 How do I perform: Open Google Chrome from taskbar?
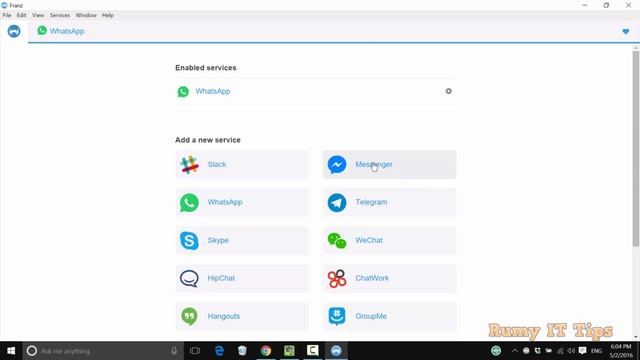[266, 351]
